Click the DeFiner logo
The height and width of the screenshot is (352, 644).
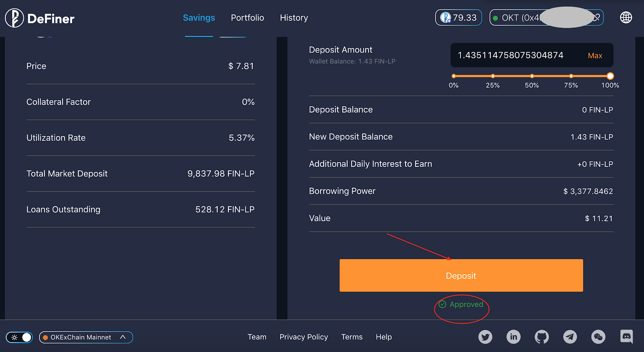pos(40,18)
